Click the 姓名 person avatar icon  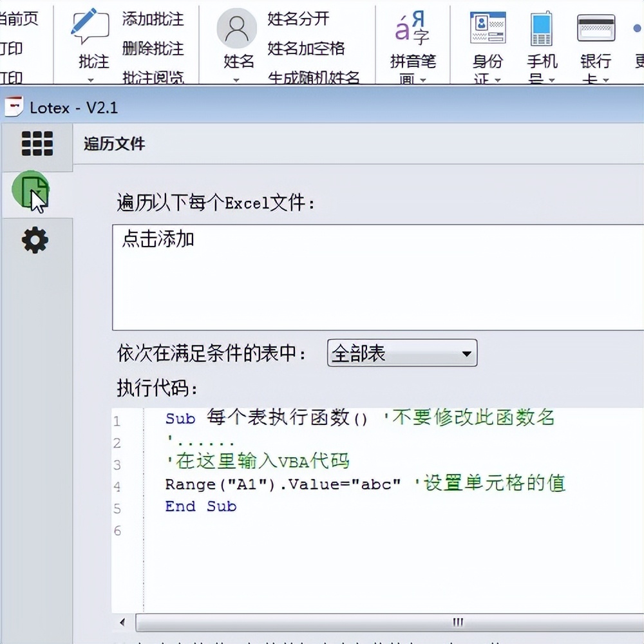coord(236,28)
